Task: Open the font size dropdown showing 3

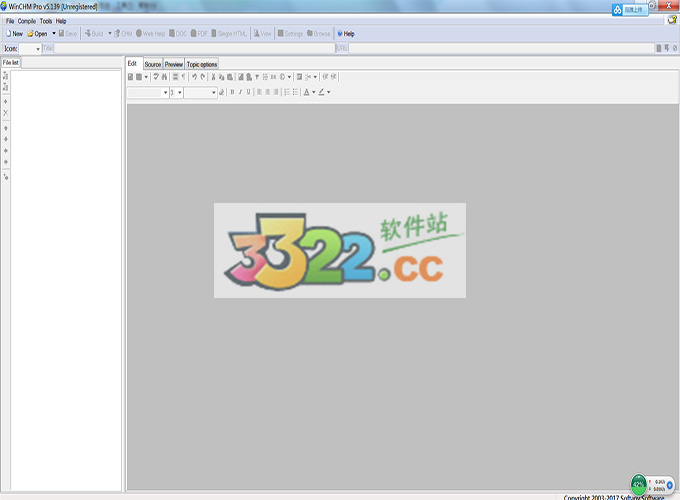Action: (x=176, y=92)
